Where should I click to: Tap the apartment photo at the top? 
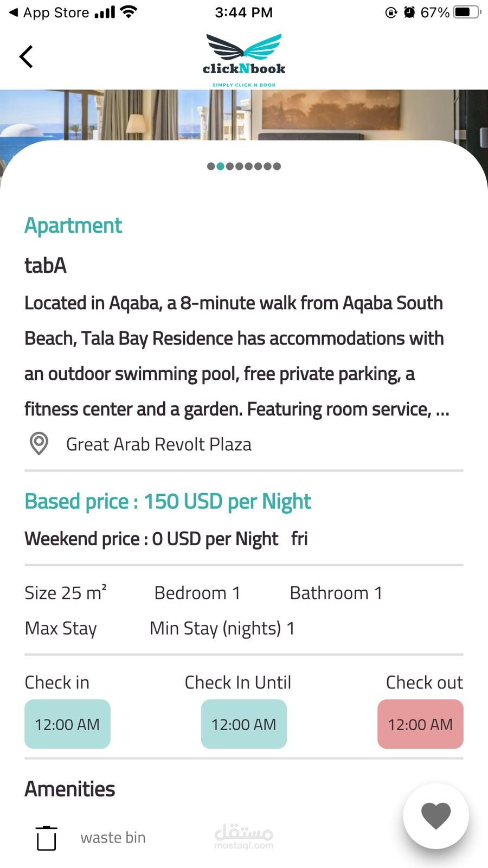(x=244, y=115)
